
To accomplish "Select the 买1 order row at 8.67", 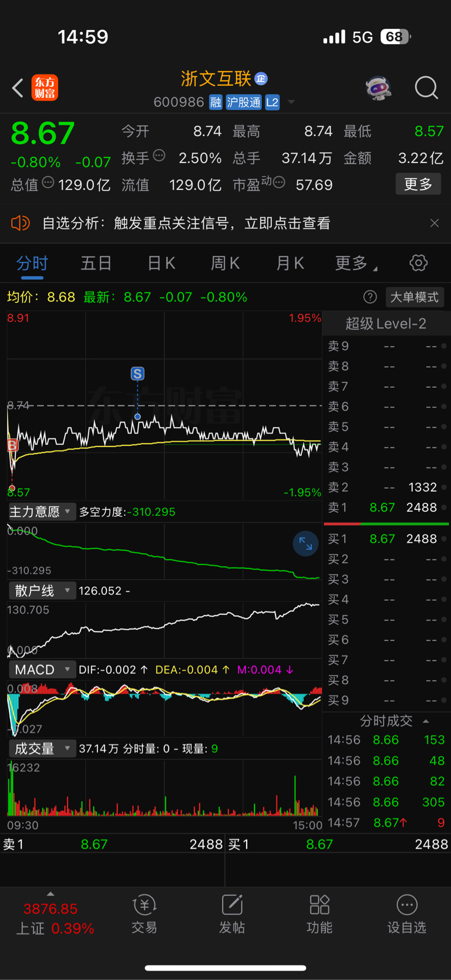I will pyautogui.click(x=386, y=539).
